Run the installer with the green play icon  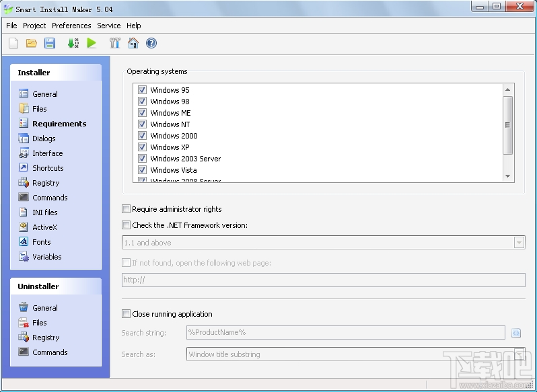[92, 43]
